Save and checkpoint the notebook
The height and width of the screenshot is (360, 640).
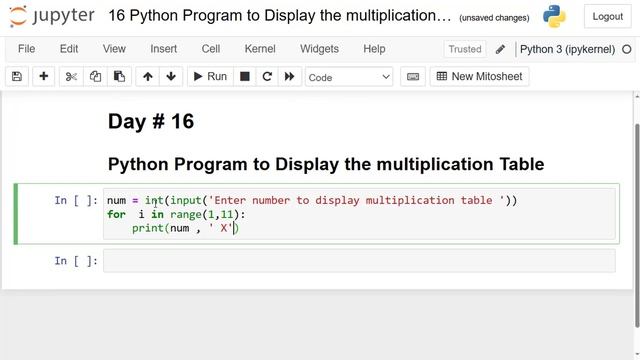tap(17, 76)
